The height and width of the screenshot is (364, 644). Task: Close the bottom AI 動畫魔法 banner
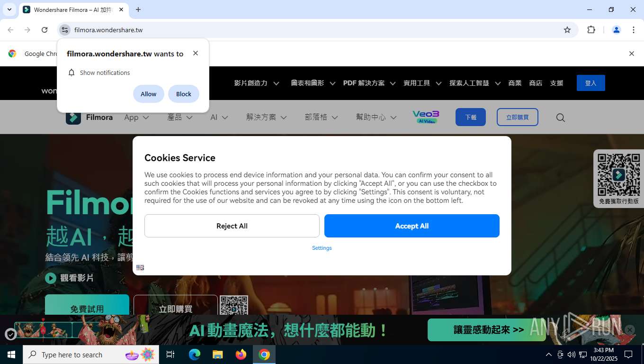click(629, 329)
